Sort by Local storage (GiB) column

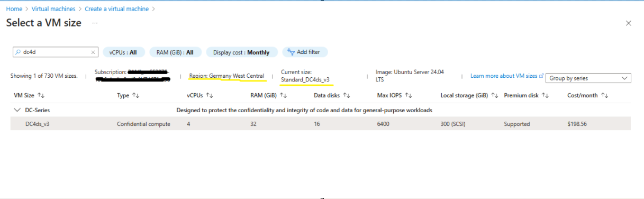[469, 95]
